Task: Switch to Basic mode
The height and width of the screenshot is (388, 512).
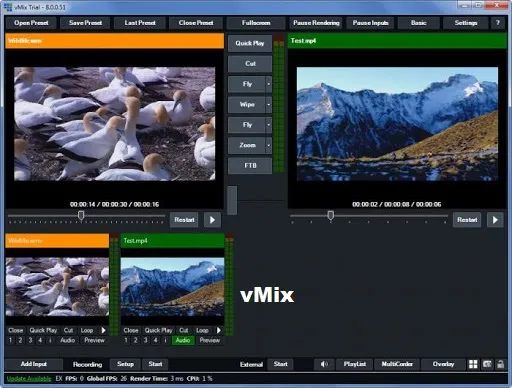Action: click(x=419, y=23)
